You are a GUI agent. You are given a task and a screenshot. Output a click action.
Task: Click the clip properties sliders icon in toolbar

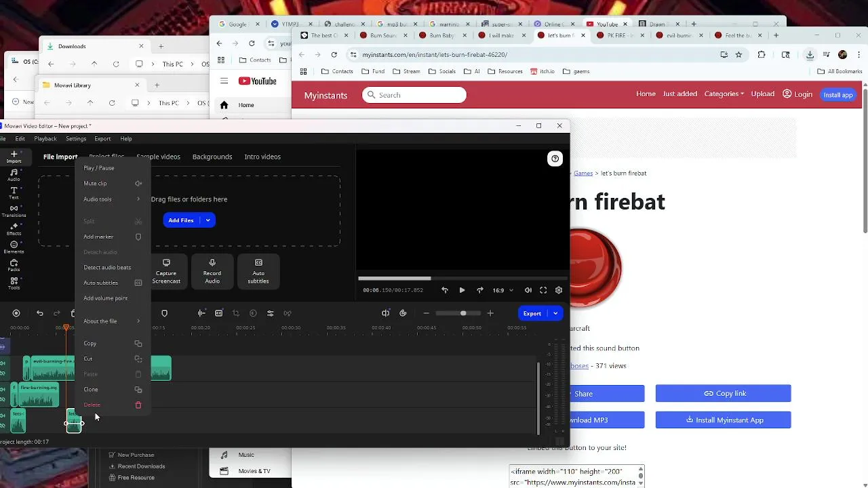[x=270, y=313]
